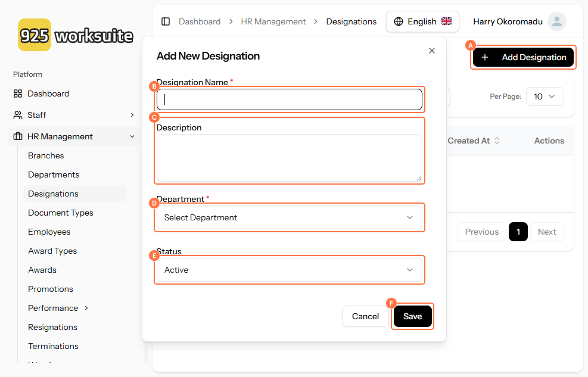Focus the Designation Name text field
This screenshot has height=377, width=588.
[x=290, y=99]
